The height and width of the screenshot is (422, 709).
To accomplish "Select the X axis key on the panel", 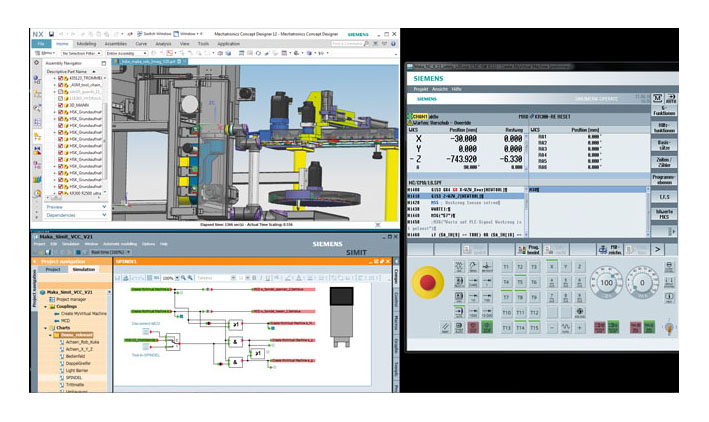I will pyautogui.click(x=552, y=267).
